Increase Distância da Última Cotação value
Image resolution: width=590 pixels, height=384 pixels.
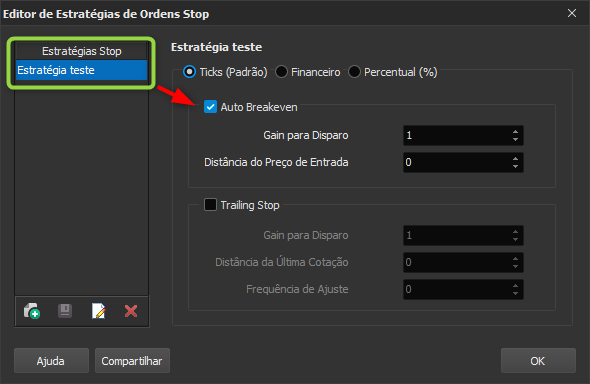coord(515,259)
